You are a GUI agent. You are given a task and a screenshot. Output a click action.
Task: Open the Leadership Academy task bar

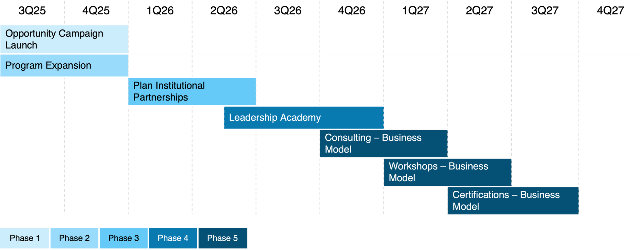[x=304, y=118]
